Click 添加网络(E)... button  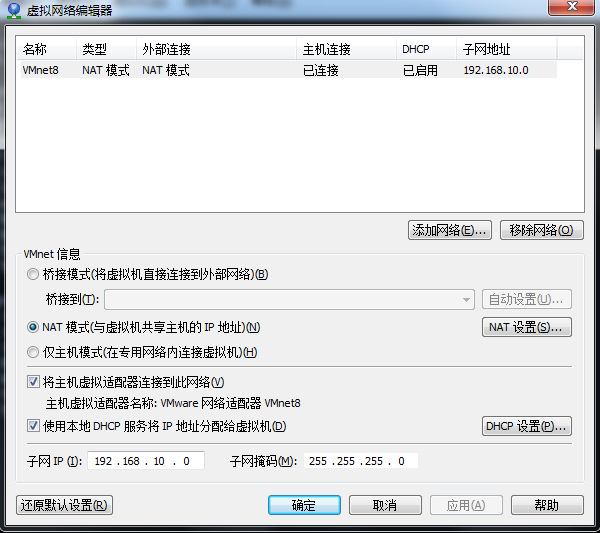[x=450, y=230]
